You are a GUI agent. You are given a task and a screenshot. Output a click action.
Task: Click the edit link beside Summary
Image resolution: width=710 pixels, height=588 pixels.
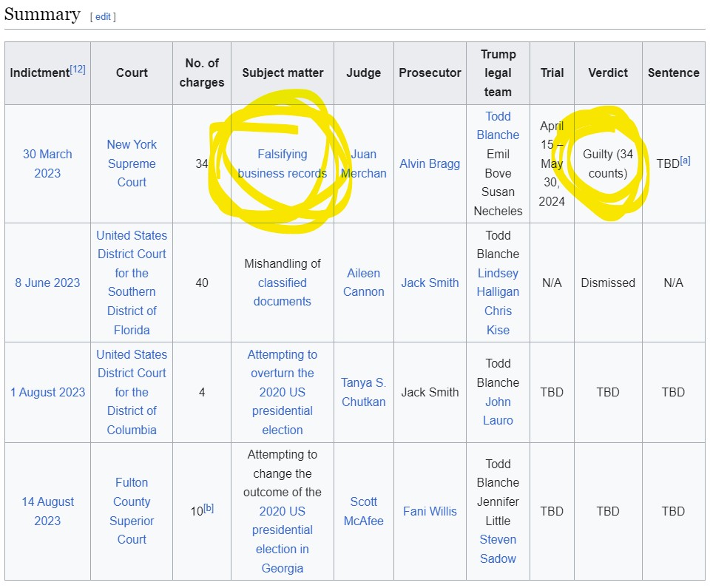(103, 16)
